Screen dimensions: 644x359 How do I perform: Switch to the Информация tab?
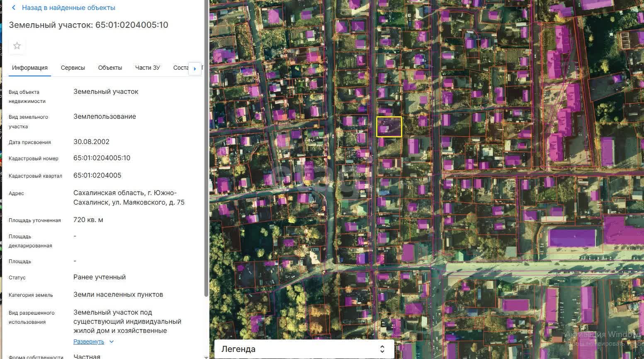30,68
